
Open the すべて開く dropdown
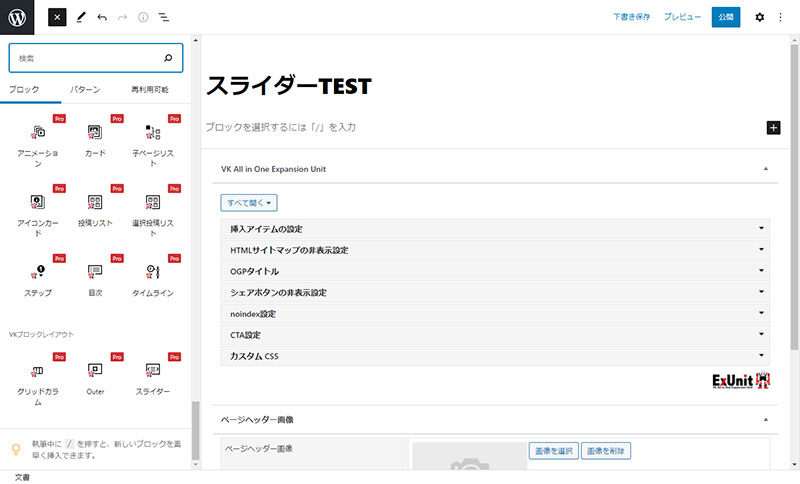pos(249,203)
